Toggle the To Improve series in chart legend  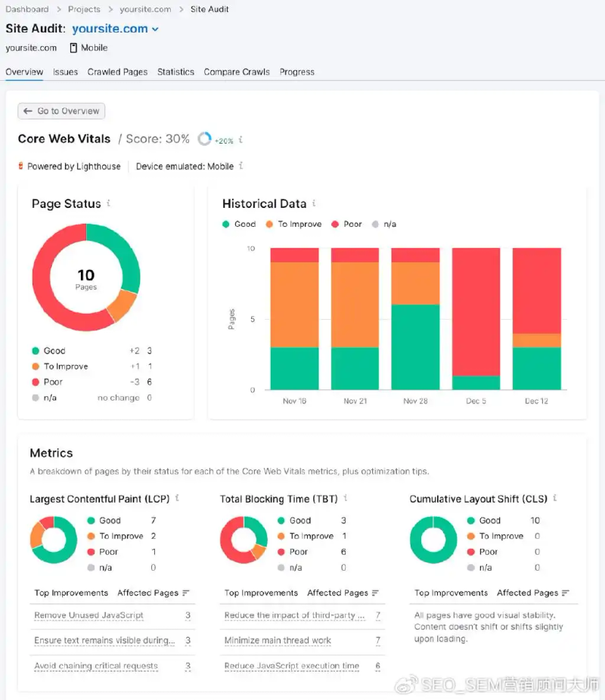(293, 225)
